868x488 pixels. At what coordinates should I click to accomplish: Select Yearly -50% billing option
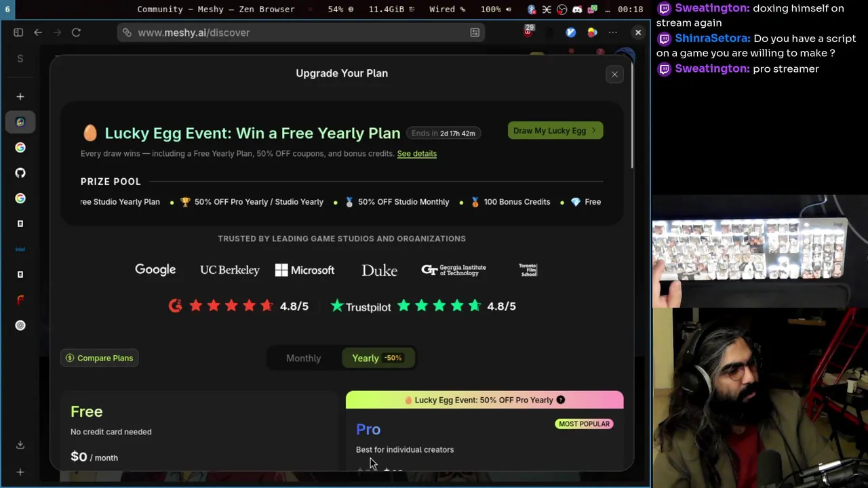(x=377, y=358)
